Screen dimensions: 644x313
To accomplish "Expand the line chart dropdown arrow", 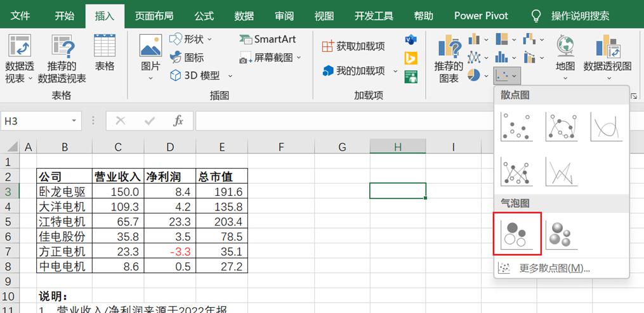I will click(486, 58).
